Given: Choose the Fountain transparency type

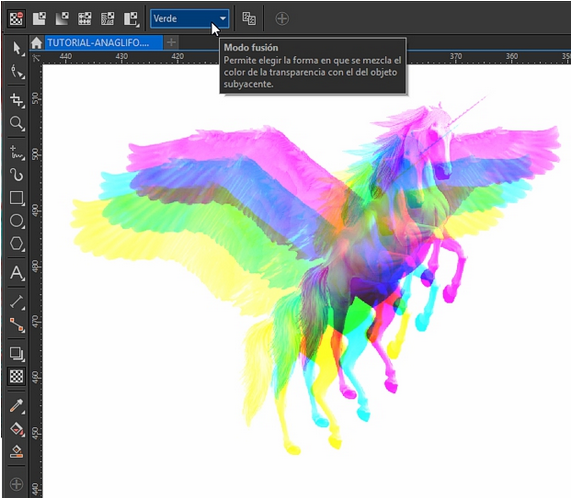Looking at the screenshot, I should (62, 19).
